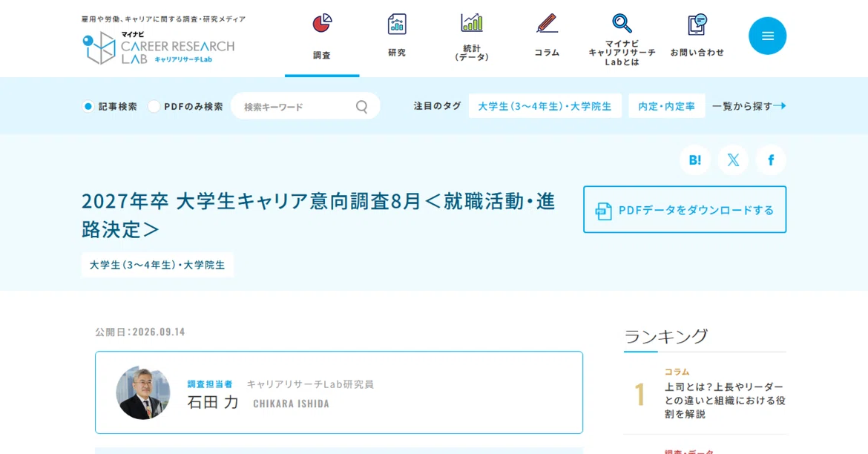Click the 調査担当者 label
This screenshot has width=868, height=454.
(x=210, y=384)
